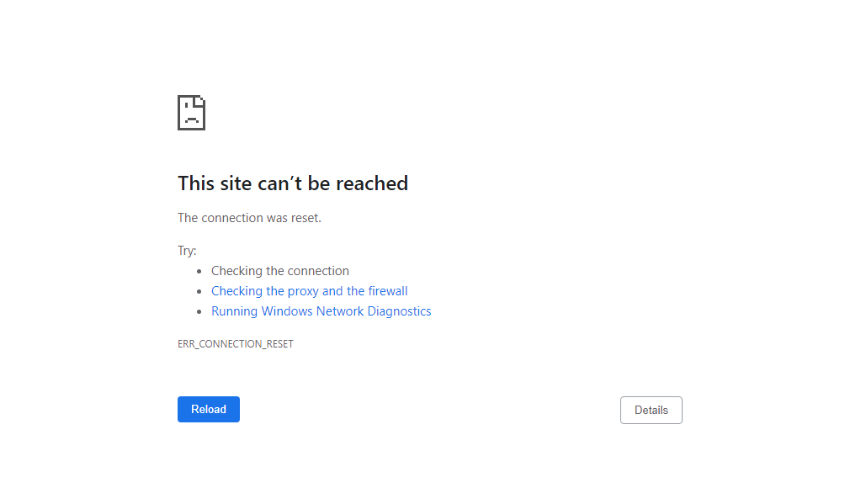Reload the page with the blue button

pos(209,410)
